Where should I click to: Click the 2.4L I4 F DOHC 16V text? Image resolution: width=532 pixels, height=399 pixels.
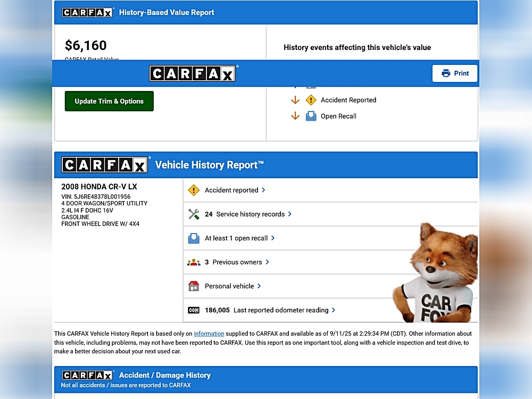[x=87, y=210]
